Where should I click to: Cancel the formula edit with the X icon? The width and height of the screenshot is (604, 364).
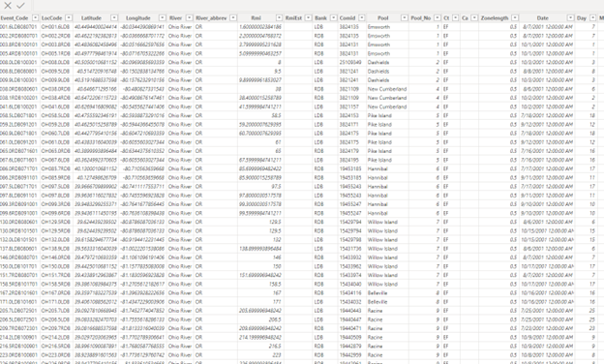(8, 6)
